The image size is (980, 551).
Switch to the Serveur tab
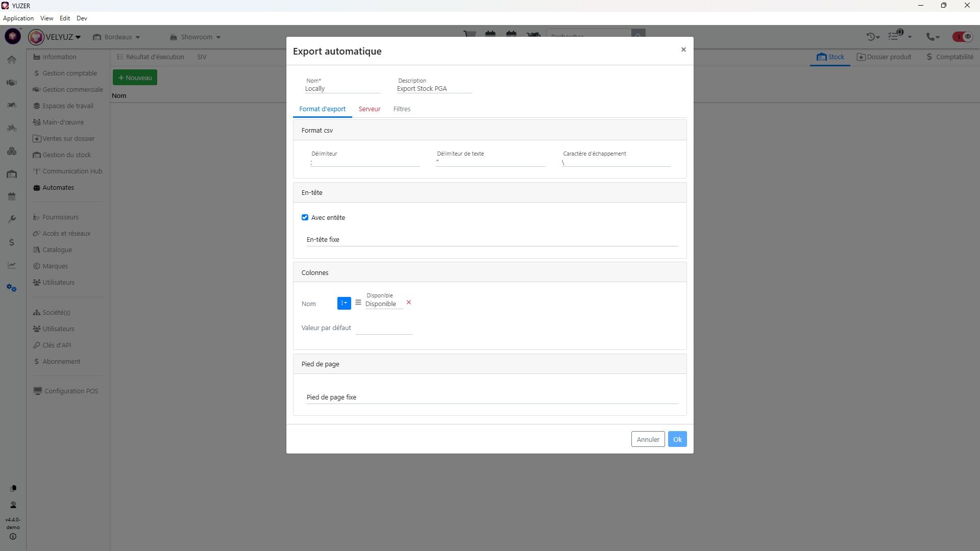click(x=369, y=109)
